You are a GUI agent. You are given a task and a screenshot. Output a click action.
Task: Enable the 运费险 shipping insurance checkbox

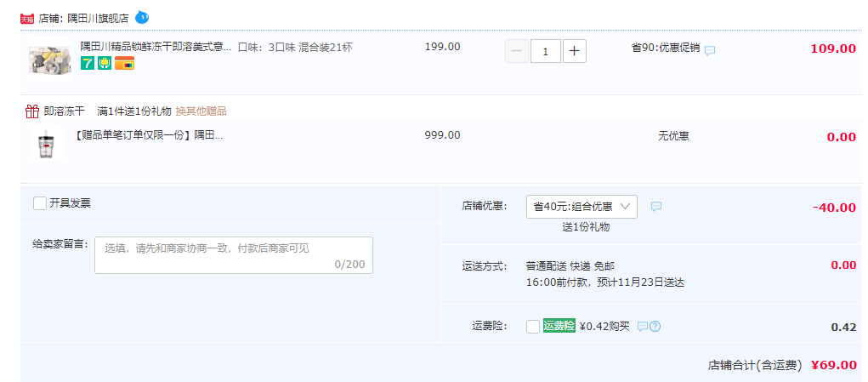[x=533, y=327]
